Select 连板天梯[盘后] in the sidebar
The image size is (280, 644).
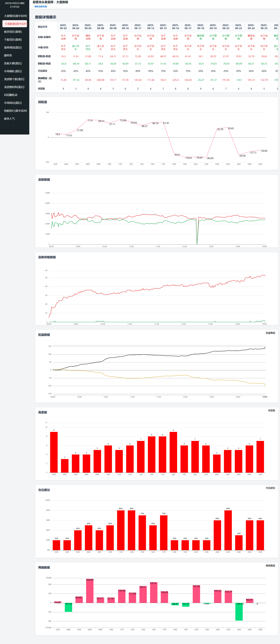[13, 63]
